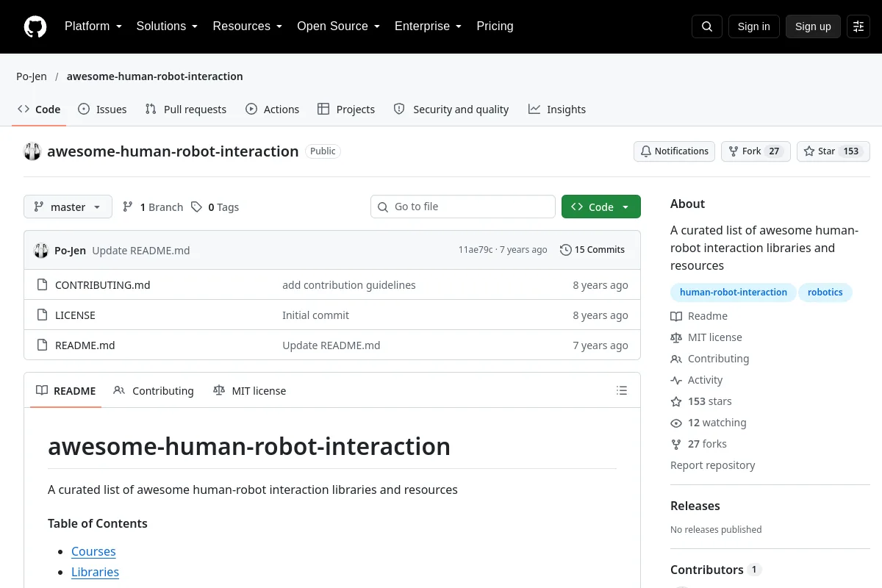Click the Po-Jen avatar beside repository title
882x588 pixels.
tap(32, 151)
